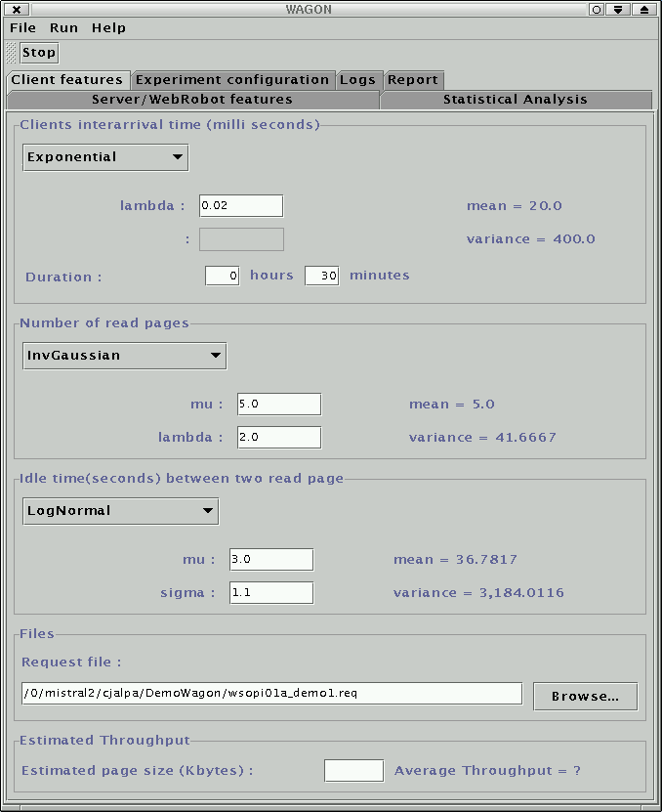Screen dimensions: 662x812
Task: Click the interarrival lambda input field
Action: (x=240, y=206)
